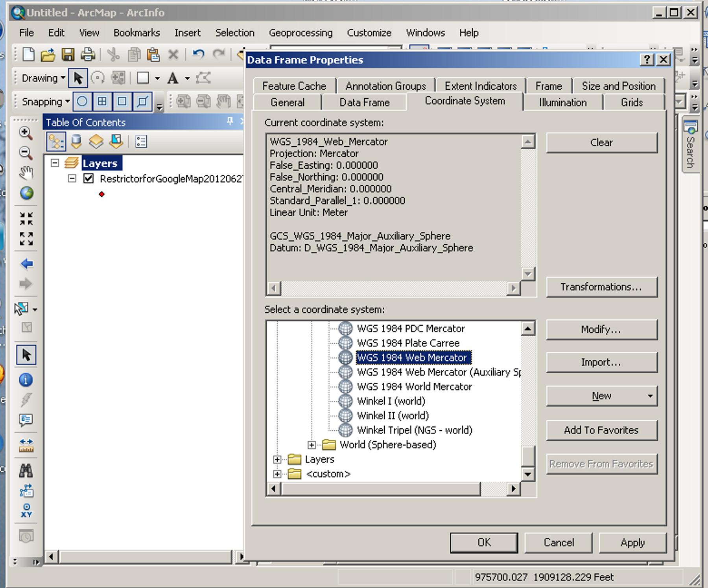Viewport: 708px width, 588px height.
Task: Open the HTML Popup tool icon
Action: click(x=26, y=420)
